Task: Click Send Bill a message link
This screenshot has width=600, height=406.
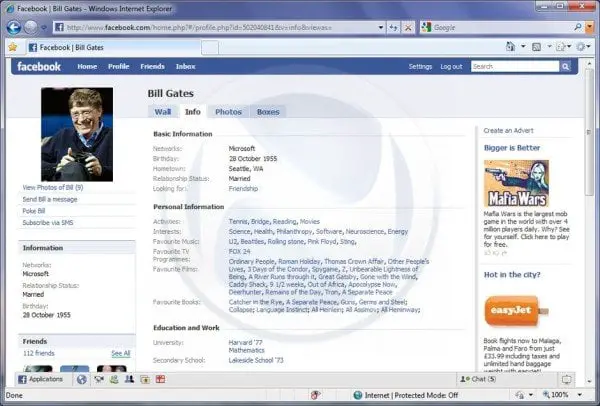Action: [x=50, y=199]
